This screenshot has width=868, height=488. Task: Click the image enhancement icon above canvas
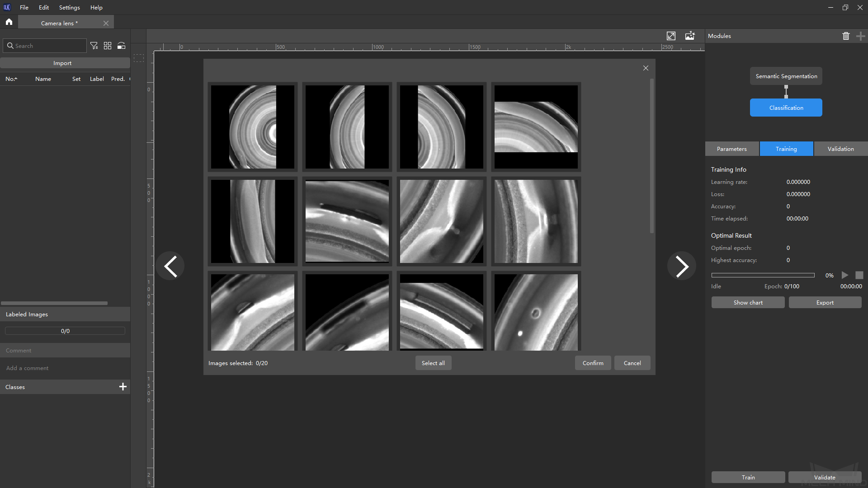(690, 36)
